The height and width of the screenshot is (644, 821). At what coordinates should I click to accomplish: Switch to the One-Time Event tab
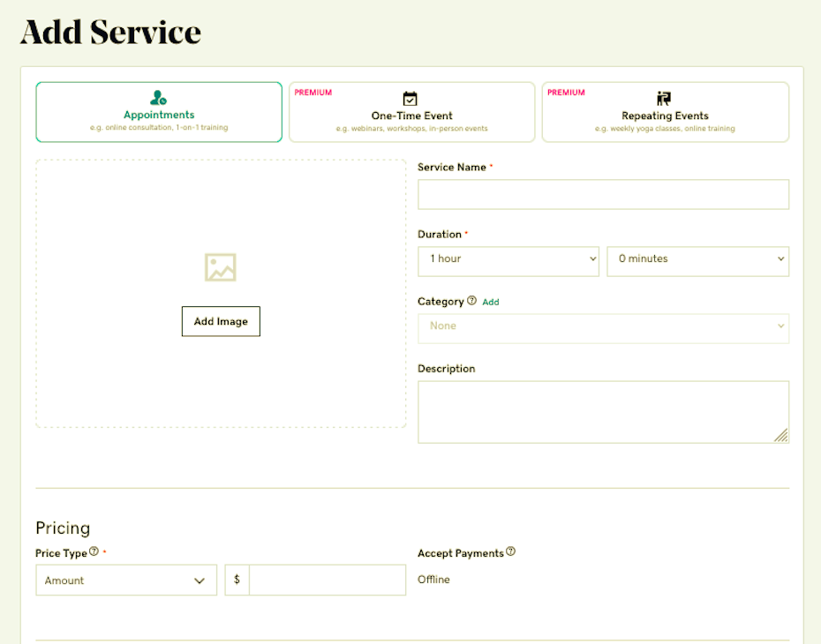(411, 112)
